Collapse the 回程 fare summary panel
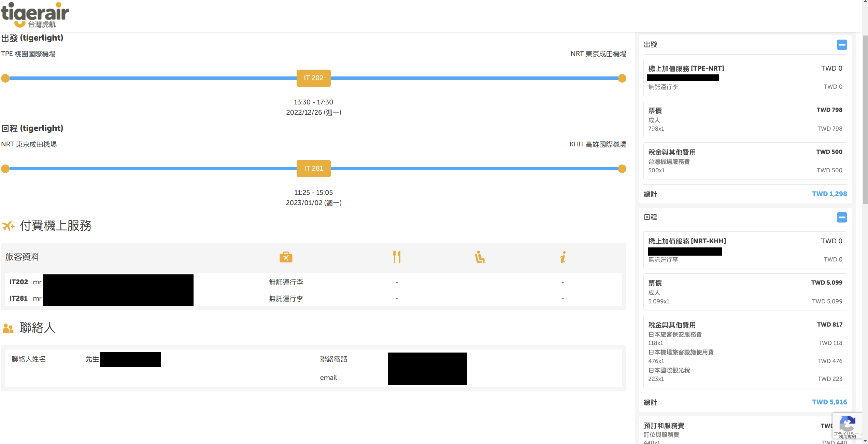 point(842,217)
